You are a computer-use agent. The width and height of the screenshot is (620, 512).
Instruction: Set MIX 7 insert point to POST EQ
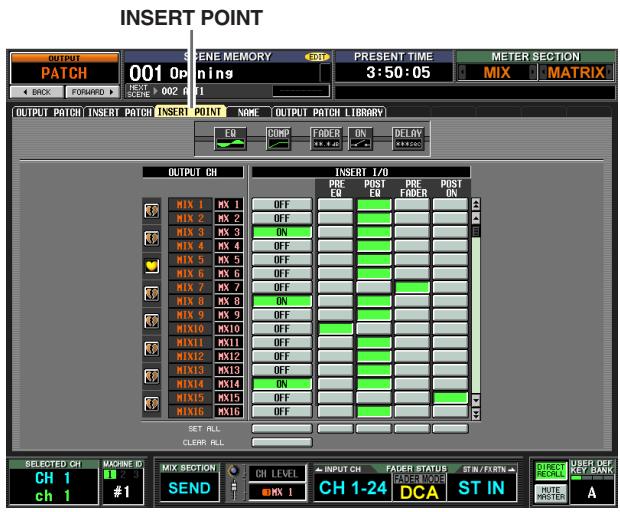(374, 287)
